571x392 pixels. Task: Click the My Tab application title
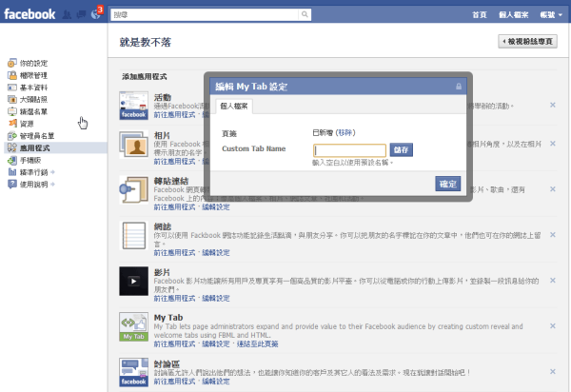click(168, 318)
